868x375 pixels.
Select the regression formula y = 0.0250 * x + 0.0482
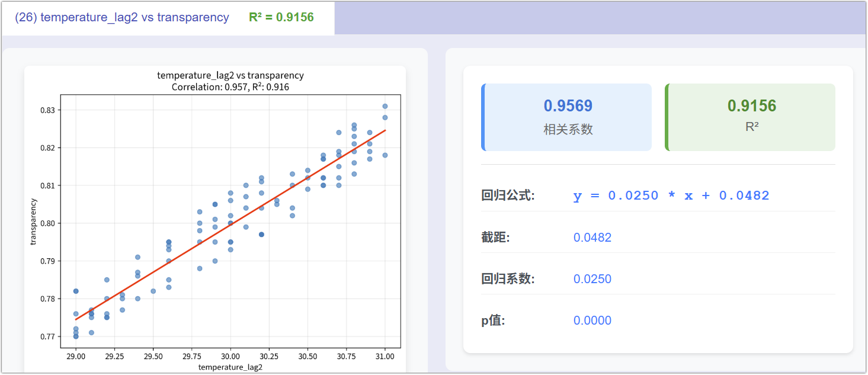[671, 196]
